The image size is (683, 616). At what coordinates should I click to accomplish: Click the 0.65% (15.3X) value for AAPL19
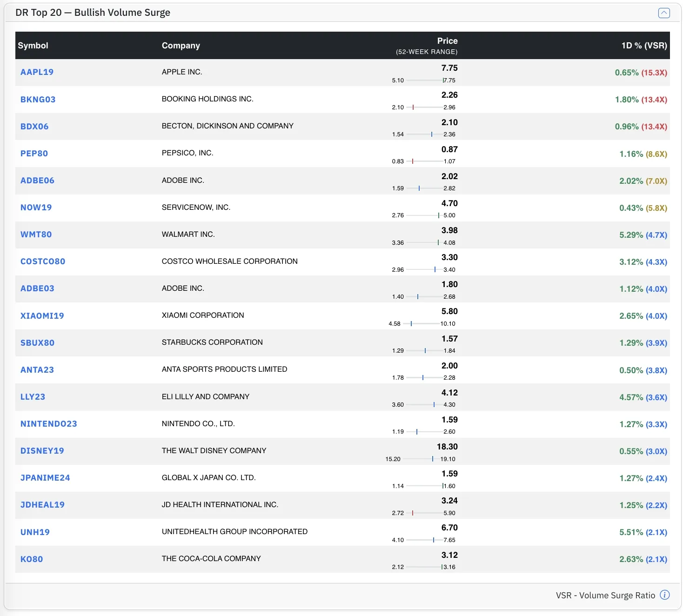(x=641, y=73)
